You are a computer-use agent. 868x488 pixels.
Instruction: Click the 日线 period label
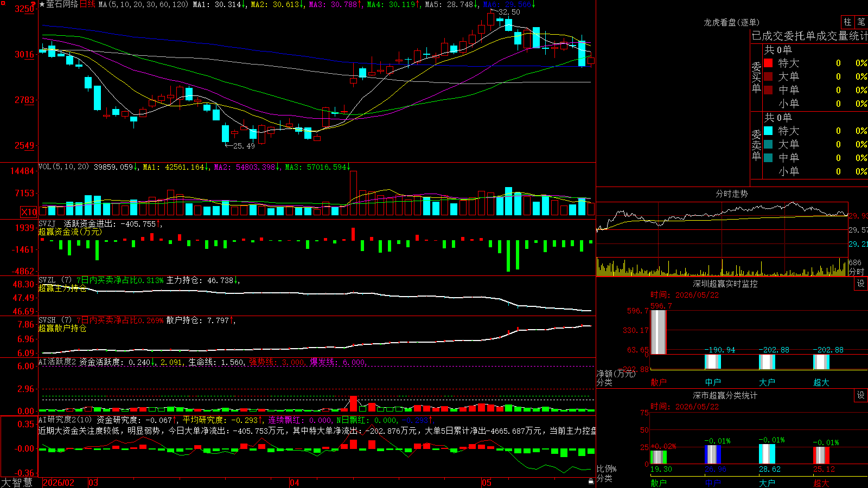pos(88,4)
